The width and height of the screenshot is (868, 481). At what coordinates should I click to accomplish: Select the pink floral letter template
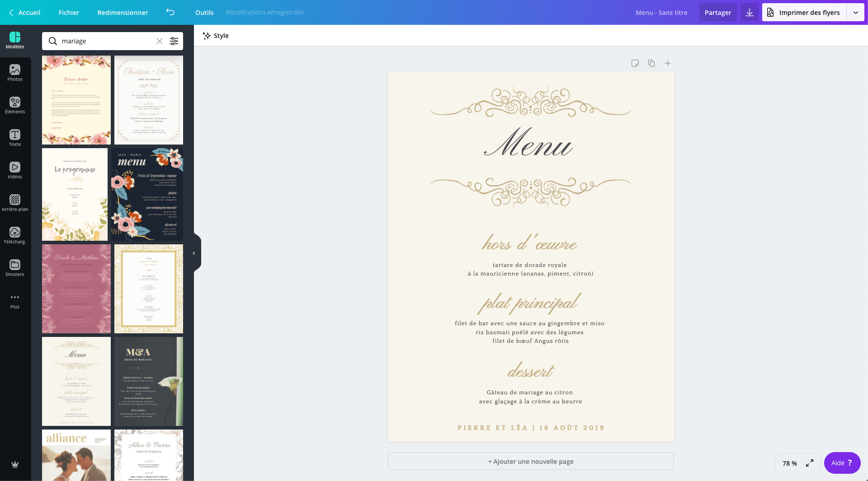(x=76, y=100)
